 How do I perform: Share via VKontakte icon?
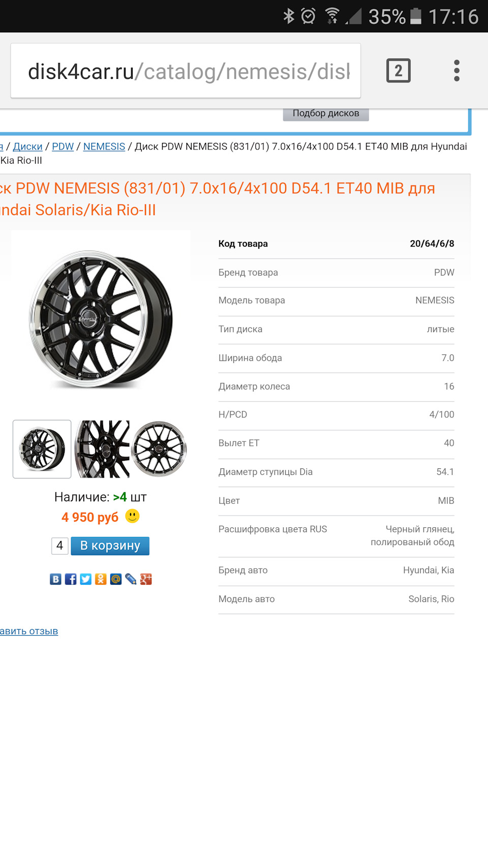point(55,579)
